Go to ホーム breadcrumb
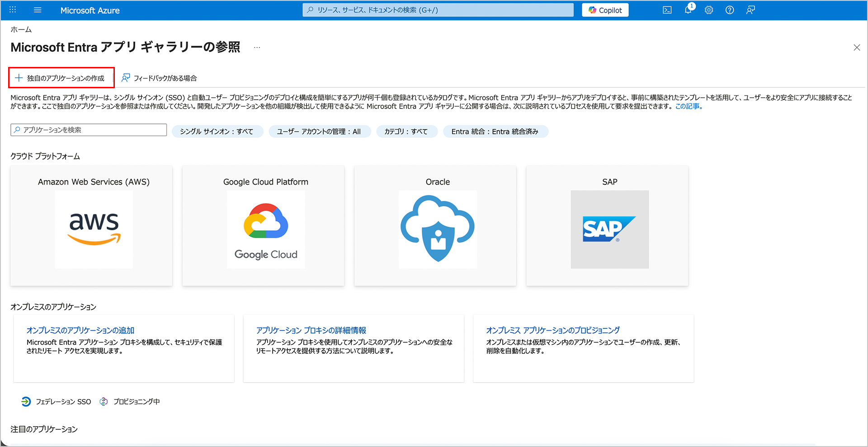 [21, 29]
